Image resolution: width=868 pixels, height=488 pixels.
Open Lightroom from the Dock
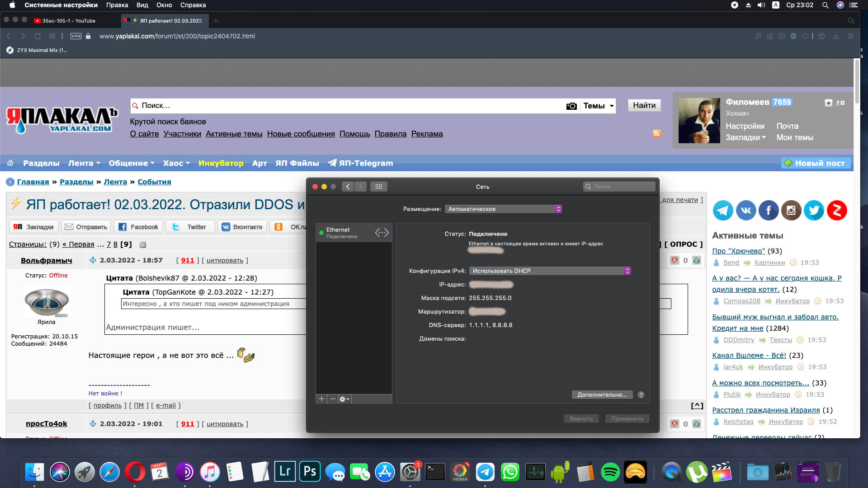(285, 472)
